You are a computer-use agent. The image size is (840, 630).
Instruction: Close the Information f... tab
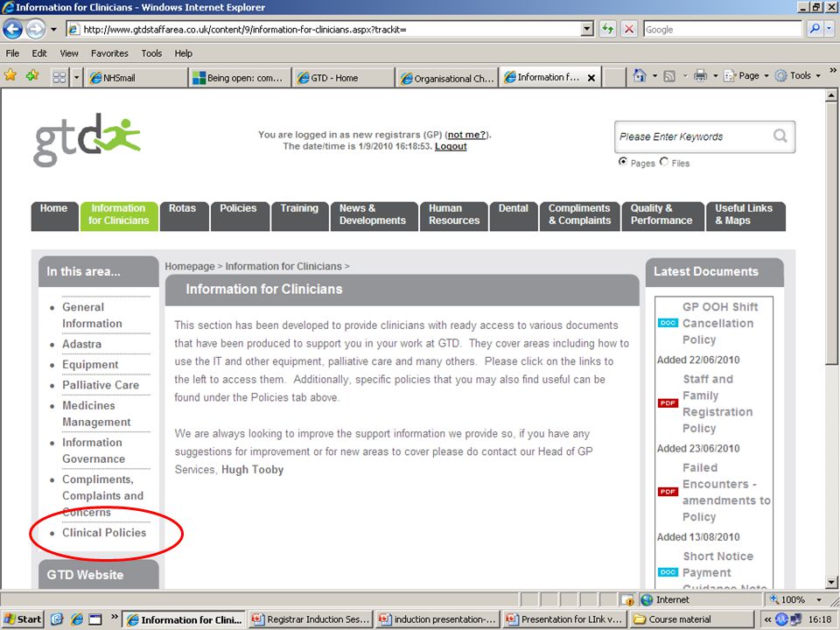click(591, 78)
